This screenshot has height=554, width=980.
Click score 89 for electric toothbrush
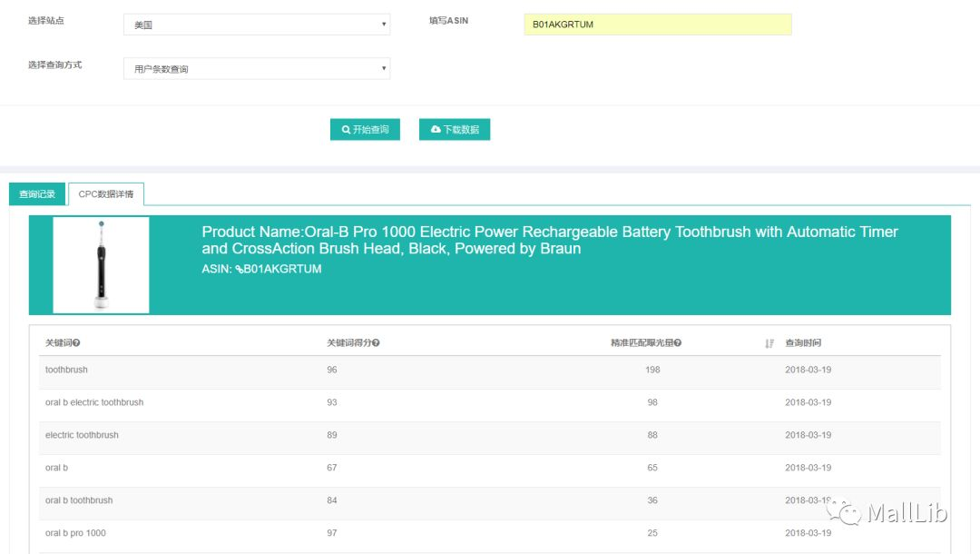[332, 434]
